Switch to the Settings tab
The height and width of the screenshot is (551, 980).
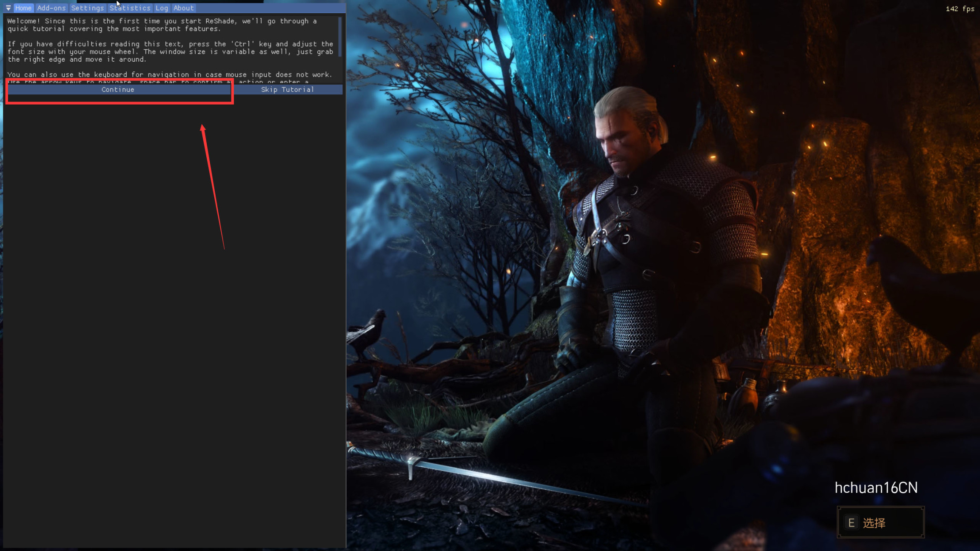tap(87, 8)
